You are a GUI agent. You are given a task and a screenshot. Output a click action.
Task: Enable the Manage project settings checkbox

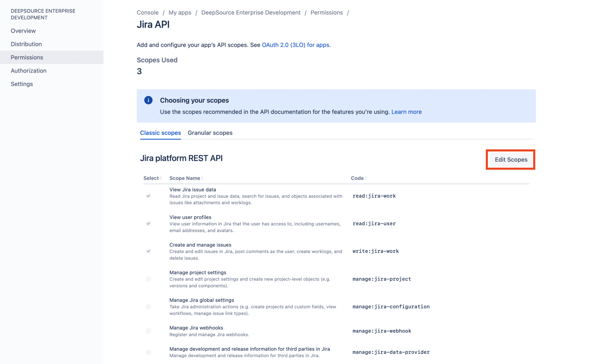tap(148, 279)
